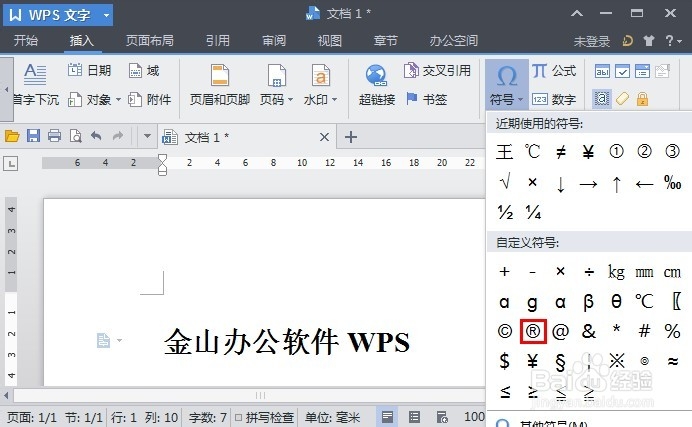Insert a text form field icon

click(602, 71)
